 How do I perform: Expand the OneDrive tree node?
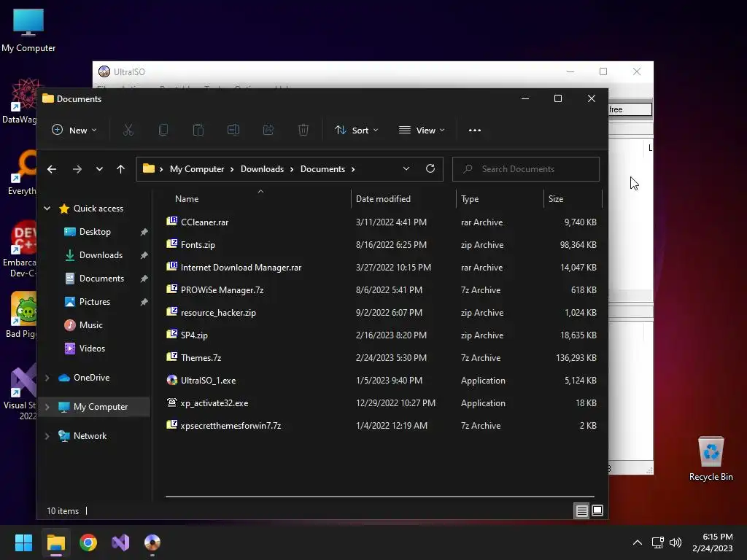click(47, 378)
